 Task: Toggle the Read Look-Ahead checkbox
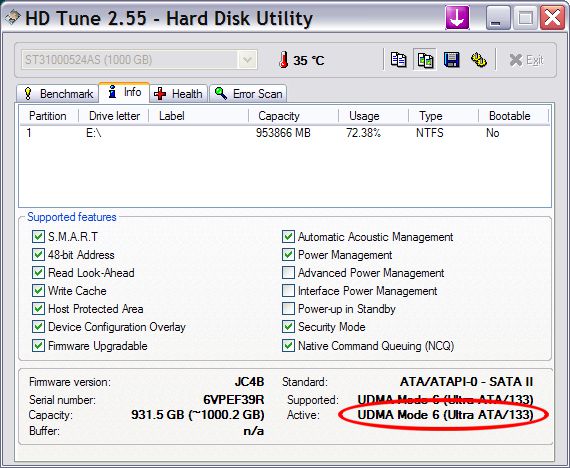38,273
